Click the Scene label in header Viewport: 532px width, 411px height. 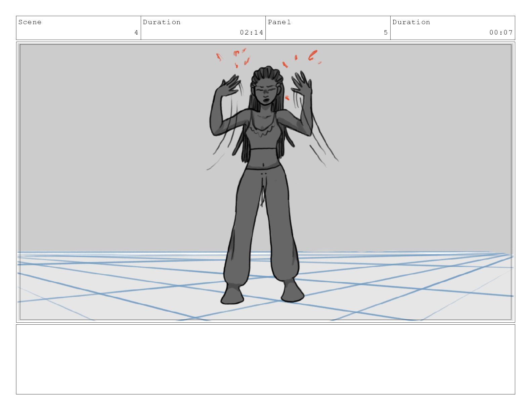click(x=30, y=22)
